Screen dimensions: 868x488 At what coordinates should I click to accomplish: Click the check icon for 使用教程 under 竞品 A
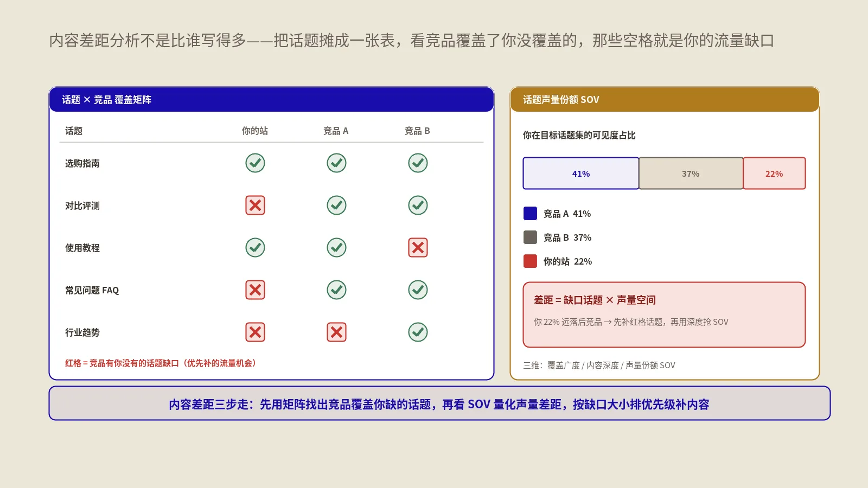click(336, 247)
